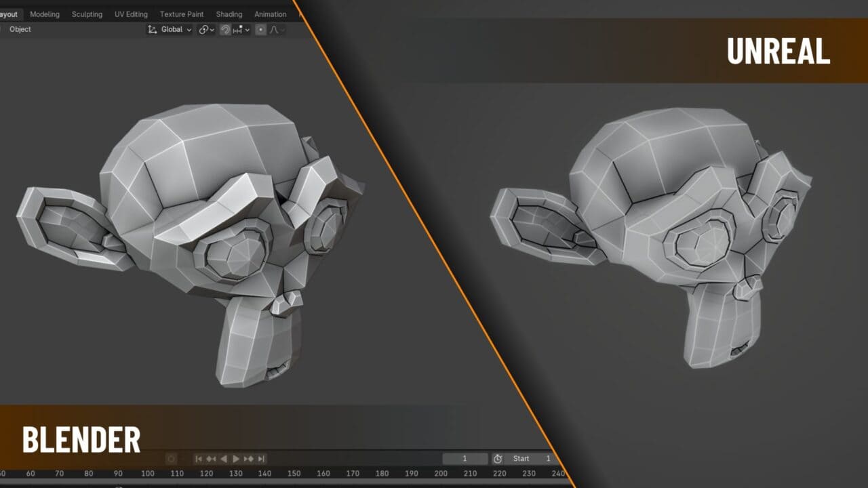Toggle the snapping magnet icon
The height and width of the screenshot is (488, 868).
[x=225, y=30]
